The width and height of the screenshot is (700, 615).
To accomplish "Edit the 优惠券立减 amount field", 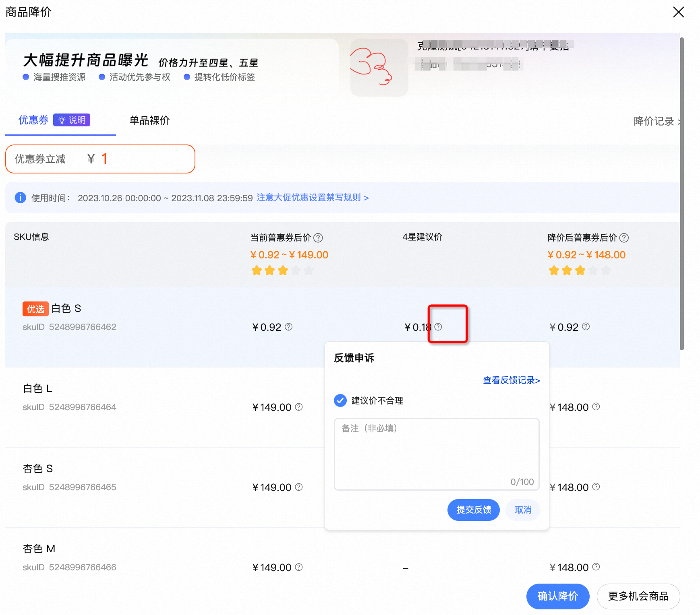I will coord(100,159).
